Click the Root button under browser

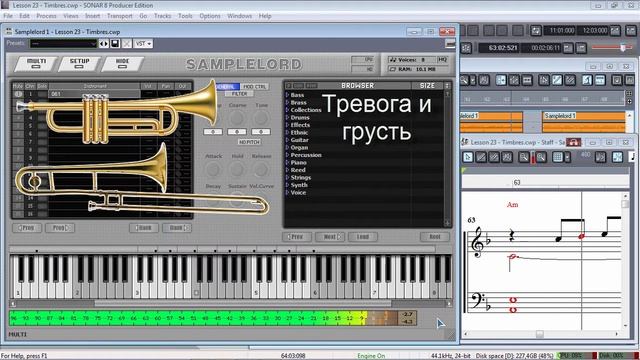[x=435, y=237]
